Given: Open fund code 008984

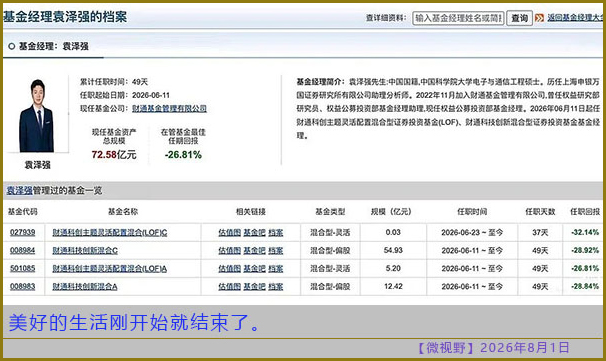Looking at the screenshot, I should (x=22, y=250).
